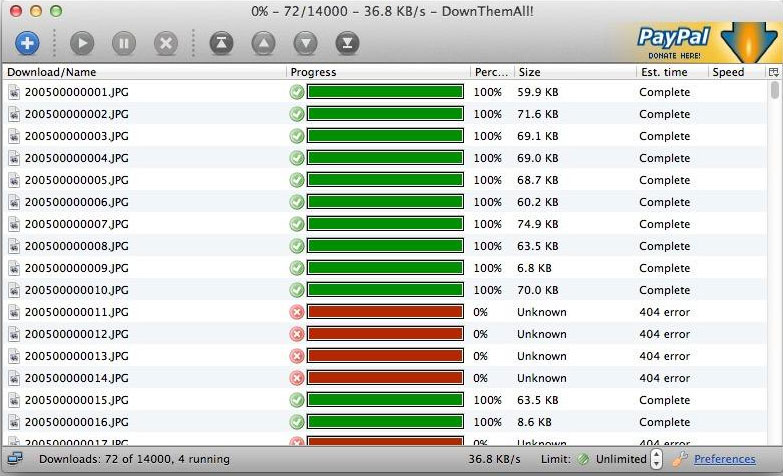Click the network icon in the status bar
This screenshot has height=476, width=783.
coord(15,458)
